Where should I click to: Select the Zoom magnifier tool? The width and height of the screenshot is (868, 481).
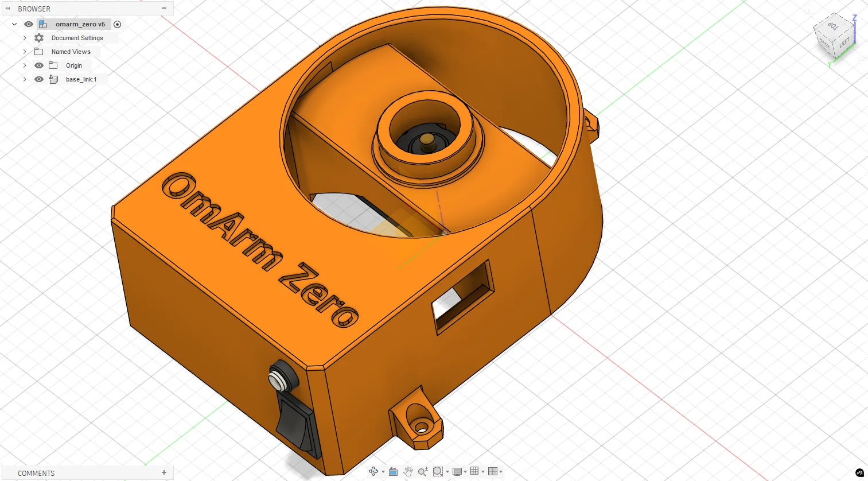pos(423,471)
